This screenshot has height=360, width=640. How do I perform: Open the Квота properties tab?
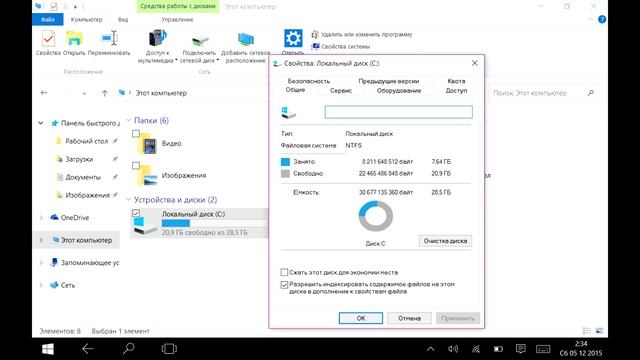[456, 81]
